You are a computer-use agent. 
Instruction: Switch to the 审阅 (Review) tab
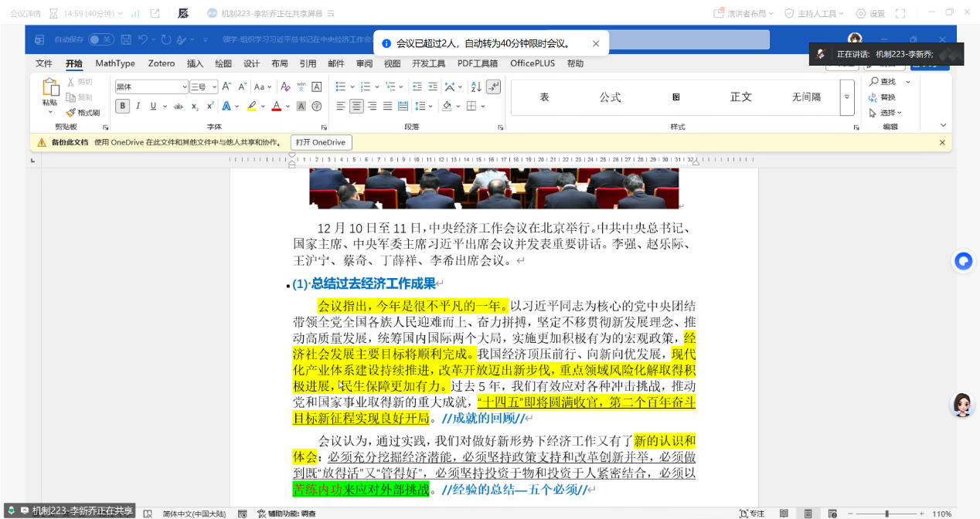click(364, 63)
